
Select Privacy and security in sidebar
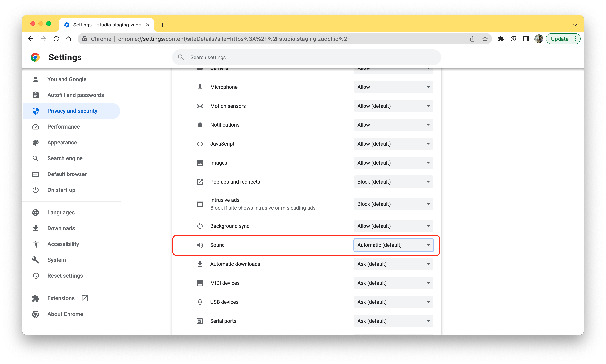point(72,111)
